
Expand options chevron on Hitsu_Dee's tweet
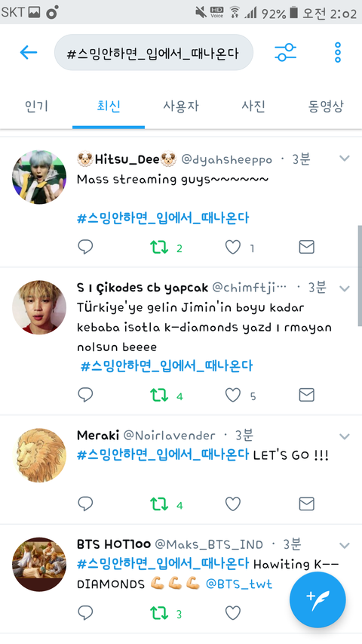point(345,158)
